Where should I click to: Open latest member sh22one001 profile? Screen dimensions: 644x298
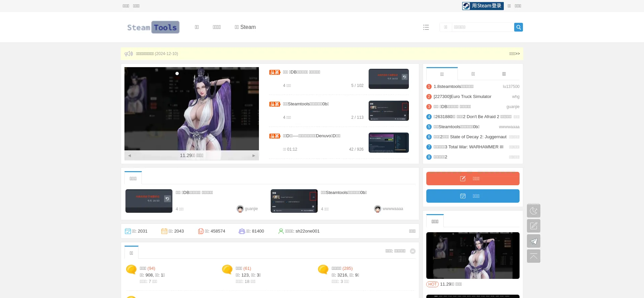point(307,231)
